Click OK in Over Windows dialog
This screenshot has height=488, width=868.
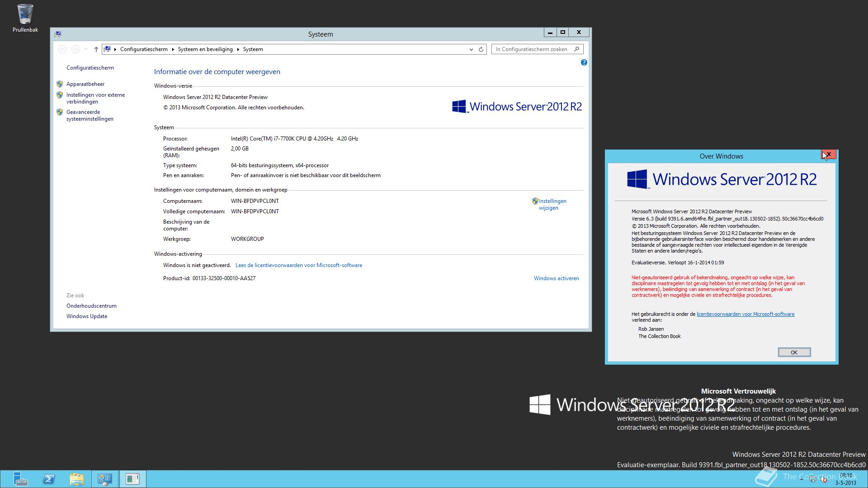(x=794, y=352)
